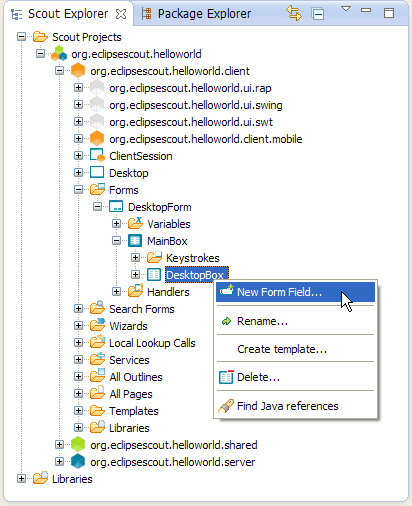Click the Scout Explorer tab tree icon

click(16, 14)
